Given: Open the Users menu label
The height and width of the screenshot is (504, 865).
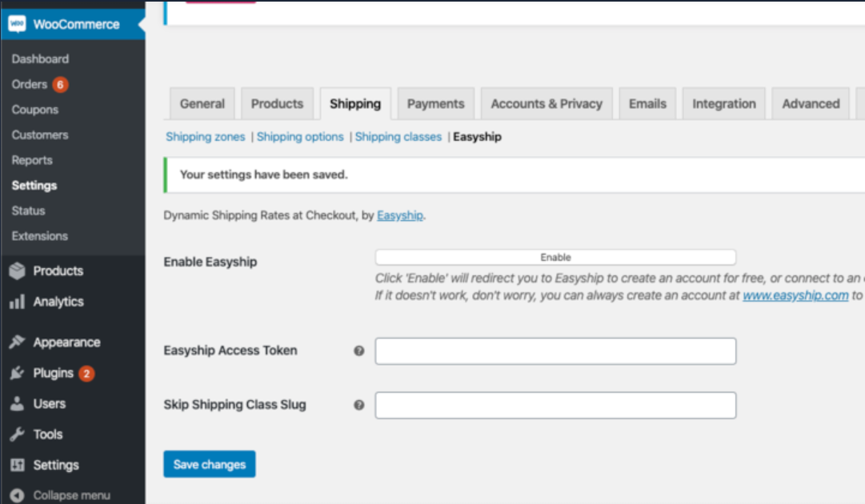Looking at the screenshot, I should click(49, 404).
